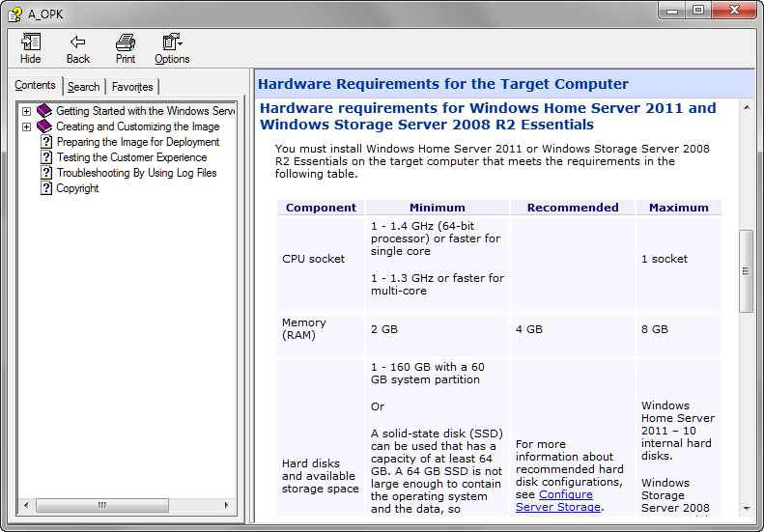Screen dimensions: 764x532
Task: Switch to the Favorites tab
Action: tap(132, 87)
